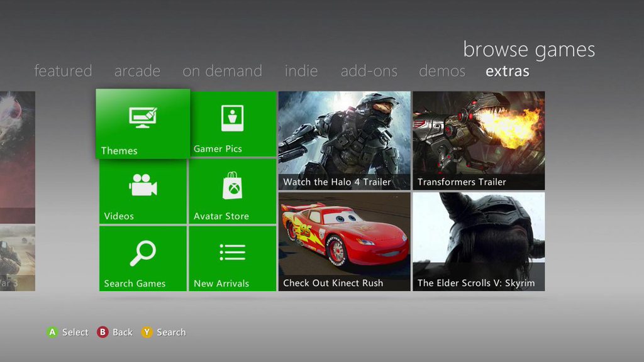Click the Back label text
Viewport: 644px width, 362px height.
(123, 332)
